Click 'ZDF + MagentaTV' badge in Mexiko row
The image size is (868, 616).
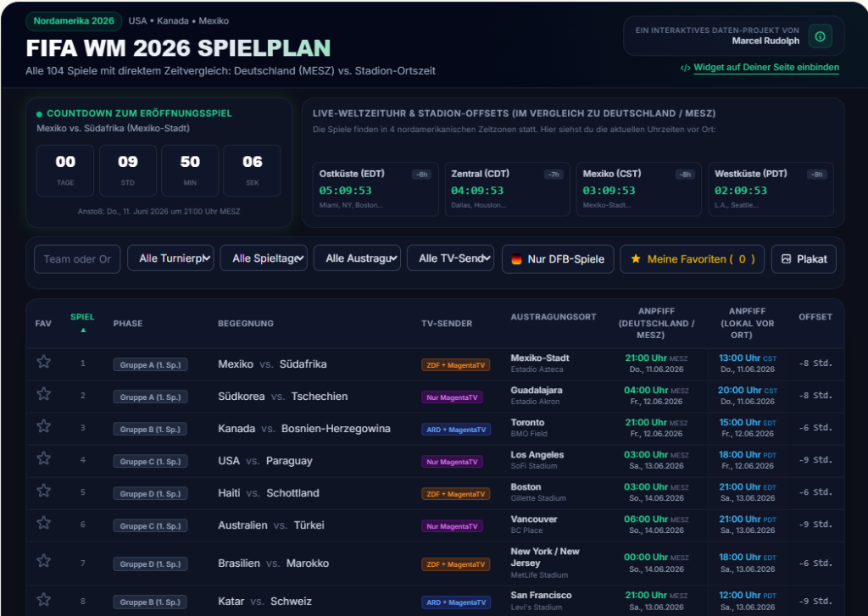(x=455, y=365)
